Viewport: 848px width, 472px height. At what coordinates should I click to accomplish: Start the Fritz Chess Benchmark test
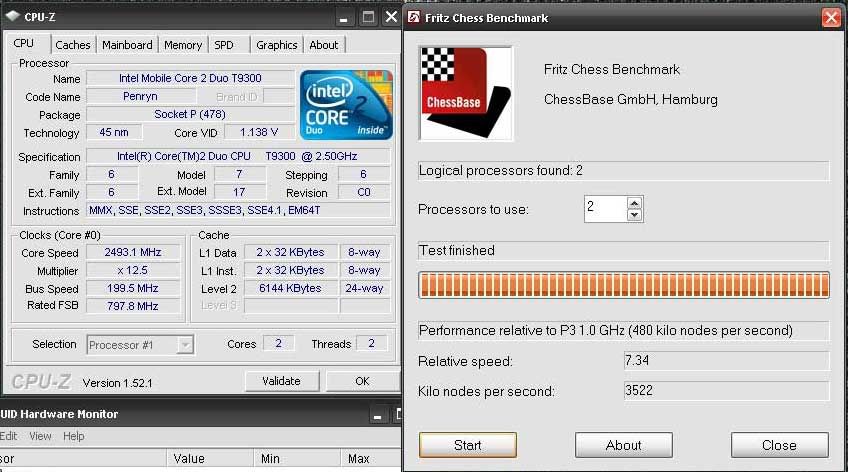pyautogui.click(x=467, y=445)
